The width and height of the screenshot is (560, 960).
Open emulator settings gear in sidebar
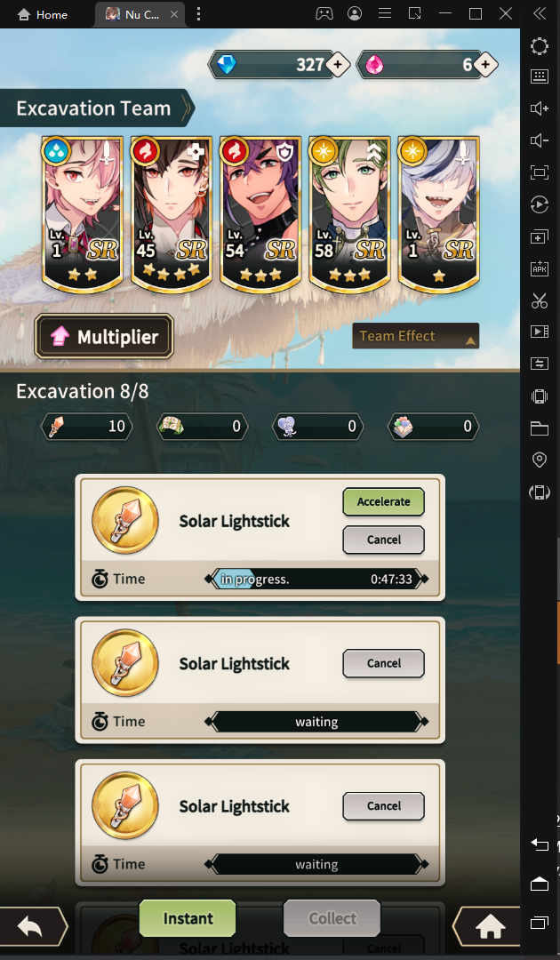tap(540, 46)
